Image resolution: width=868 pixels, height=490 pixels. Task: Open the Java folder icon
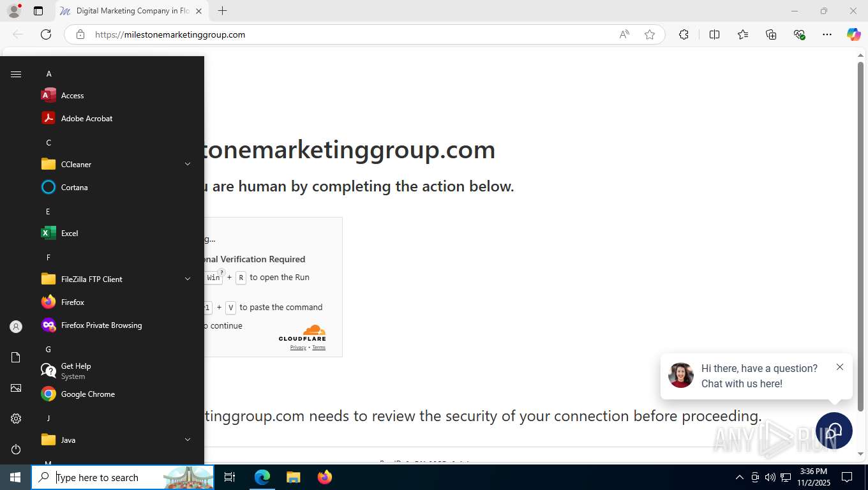(49, 440)
